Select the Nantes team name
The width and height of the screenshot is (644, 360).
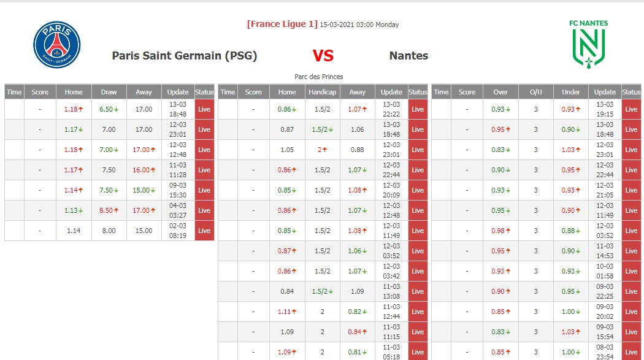point(408,56)
